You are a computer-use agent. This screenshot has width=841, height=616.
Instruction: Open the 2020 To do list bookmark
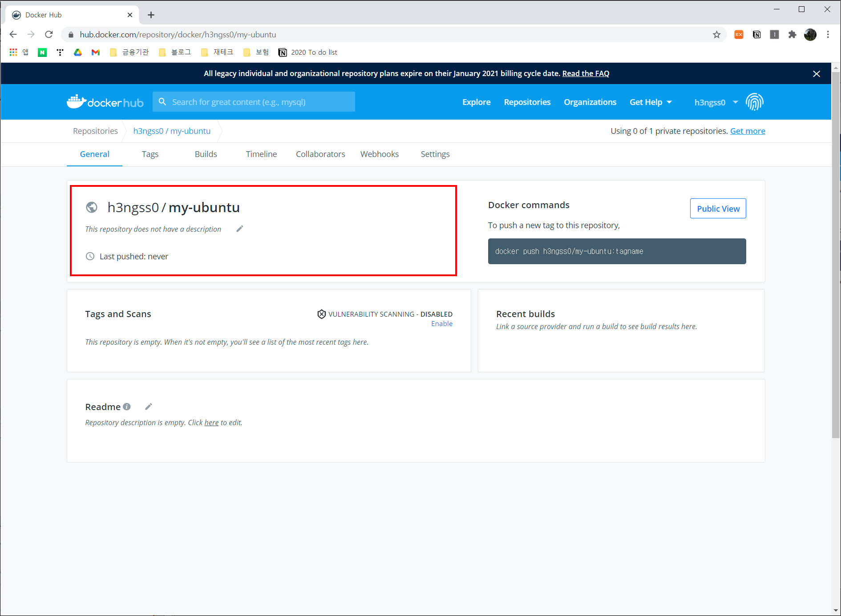[308, 52]
